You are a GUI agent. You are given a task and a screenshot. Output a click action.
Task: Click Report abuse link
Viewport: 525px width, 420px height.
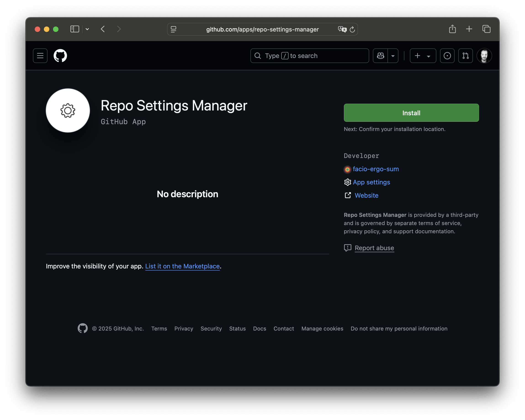click(x=374, y=248)
